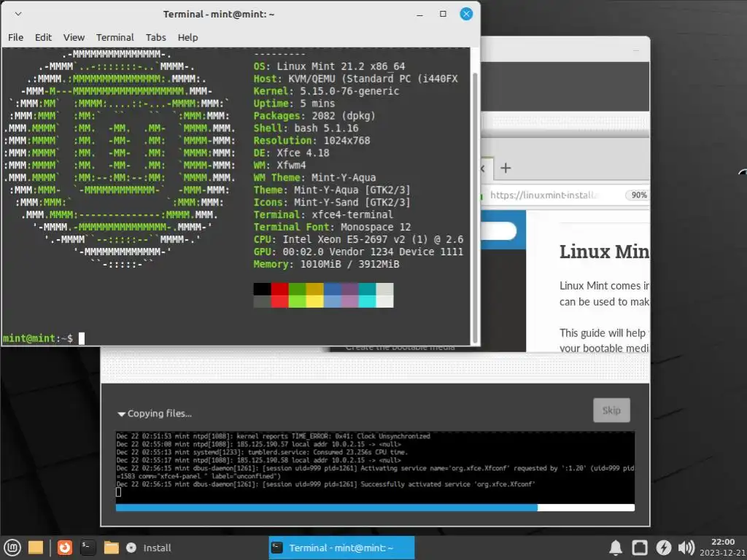Click the 'OS: Linux Mint 21.2 x86_64' line
Viewport: 747px width, 560px height.
329,66
